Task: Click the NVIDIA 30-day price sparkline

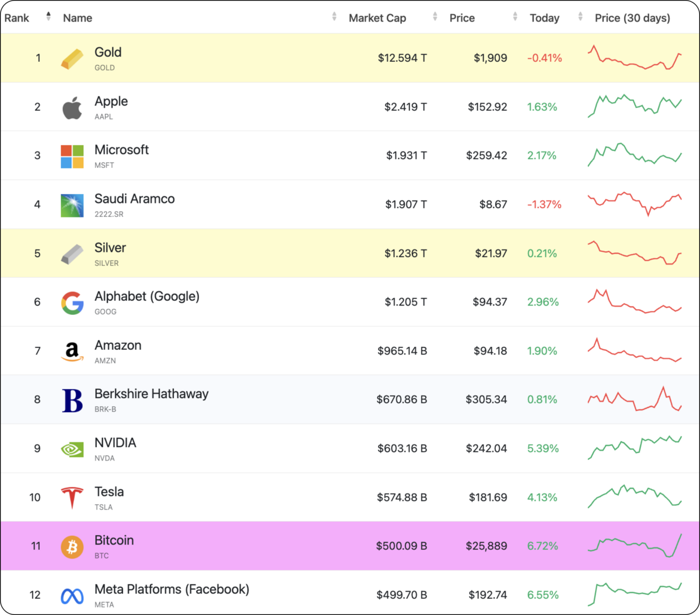Action: coord(635,448)
